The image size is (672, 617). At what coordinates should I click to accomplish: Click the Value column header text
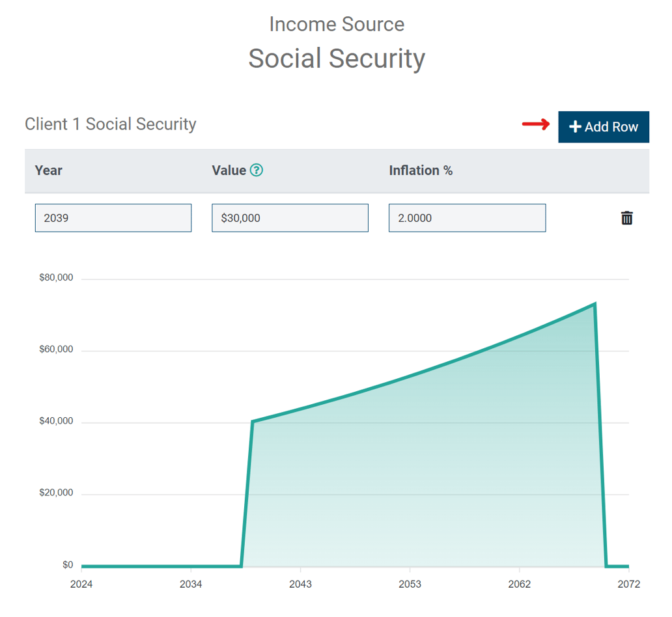click(229, 171)
